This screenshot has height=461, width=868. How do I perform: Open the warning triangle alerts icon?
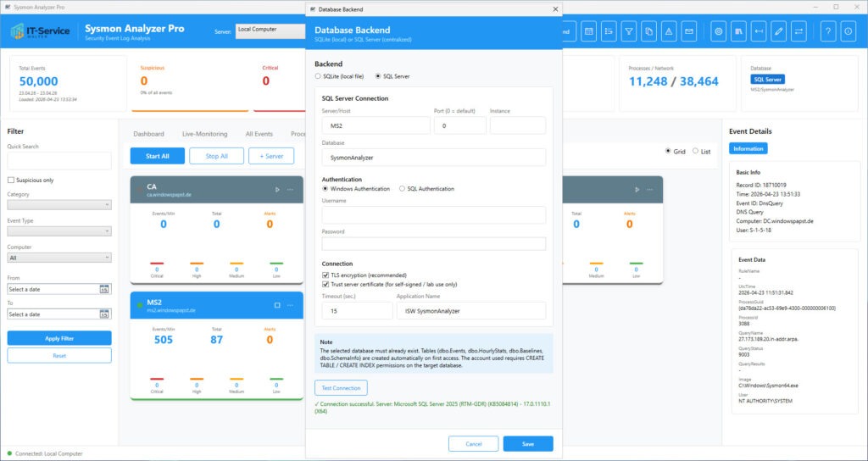coord(669,31)
